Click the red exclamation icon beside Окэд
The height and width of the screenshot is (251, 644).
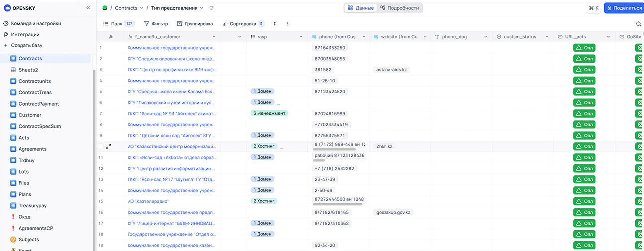pyautogui.click(x=13, y=217)
